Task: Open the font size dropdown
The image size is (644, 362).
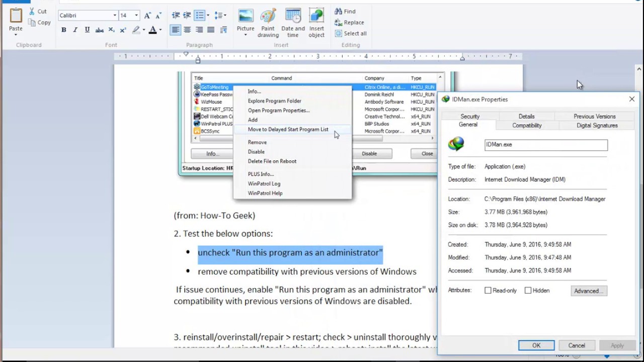Action: click(x=136, y=16)
